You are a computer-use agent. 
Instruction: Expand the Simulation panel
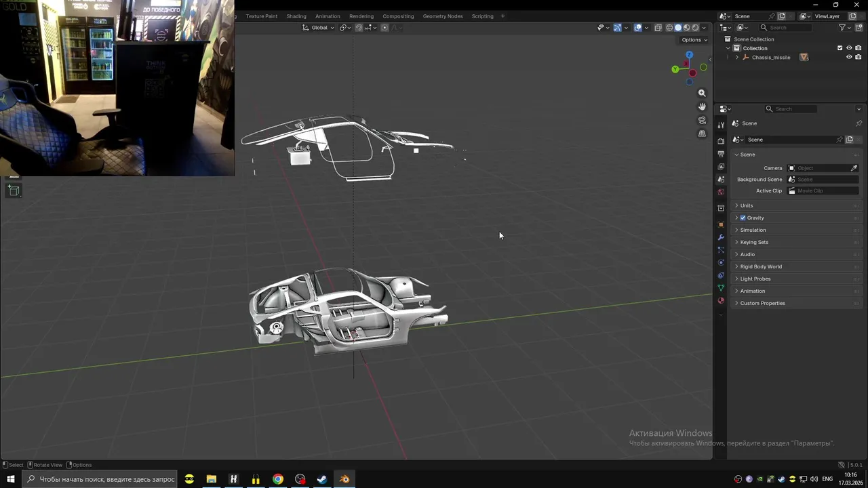point(797,230)
